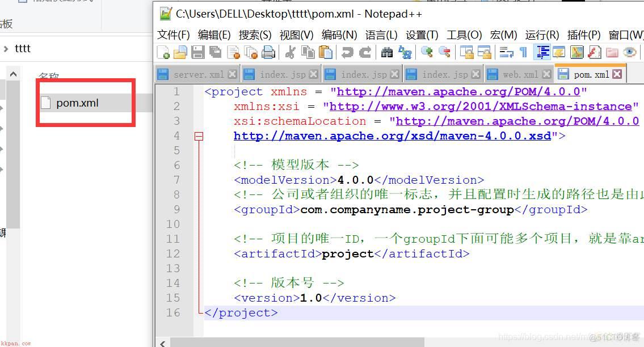Screen dimensions: 644x347
Task: Open the 视图(V) menu
Action: [297, 35]
